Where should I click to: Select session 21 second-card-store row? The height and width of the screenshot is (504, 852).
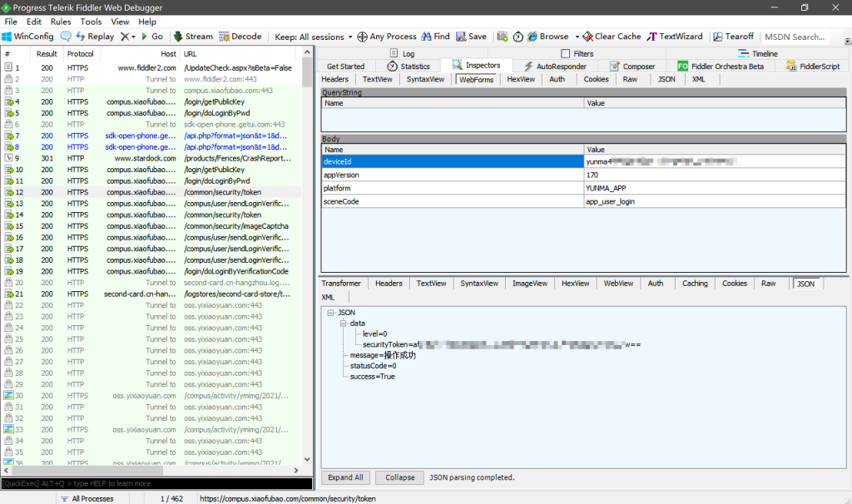(x=151, y=294)
